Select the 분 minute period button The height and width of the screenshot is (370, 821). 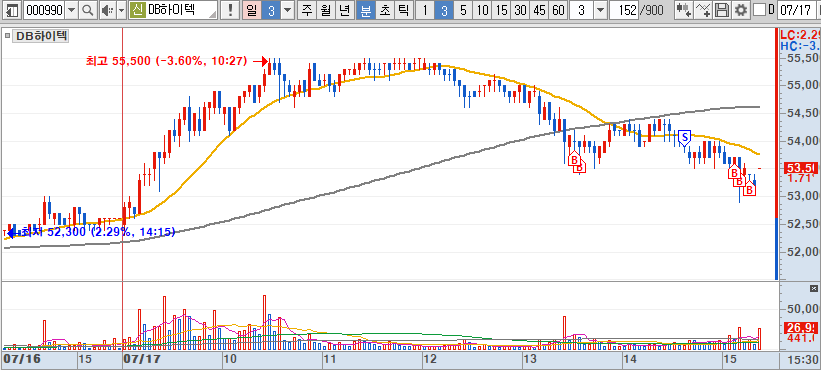pyautogui.click(x=365, y=10)
